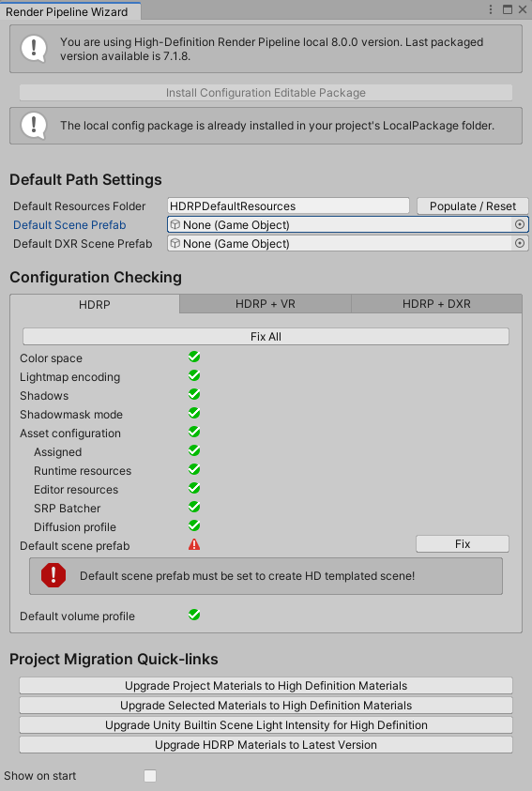This screenshot has height=791, width=532.
Task: Click Upgrade HDRP Materials to Latest Version
Action: coord(266,745)
